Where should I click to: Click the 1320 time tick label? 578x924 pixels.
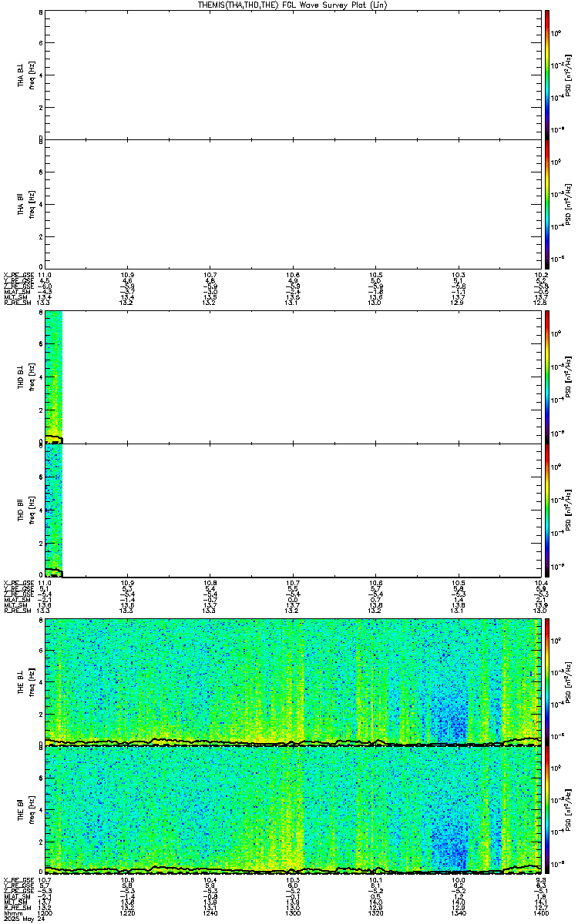(x=375, y=912)
